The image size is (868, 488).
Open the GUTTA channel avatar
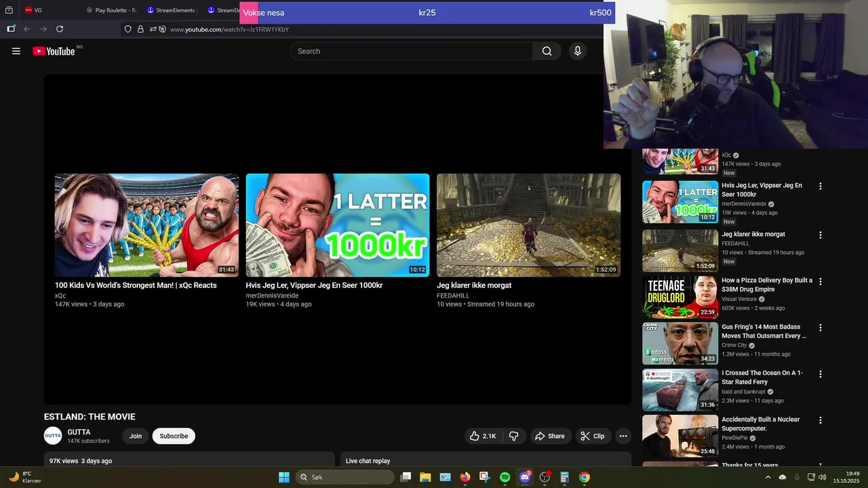(x=53, y=436)
